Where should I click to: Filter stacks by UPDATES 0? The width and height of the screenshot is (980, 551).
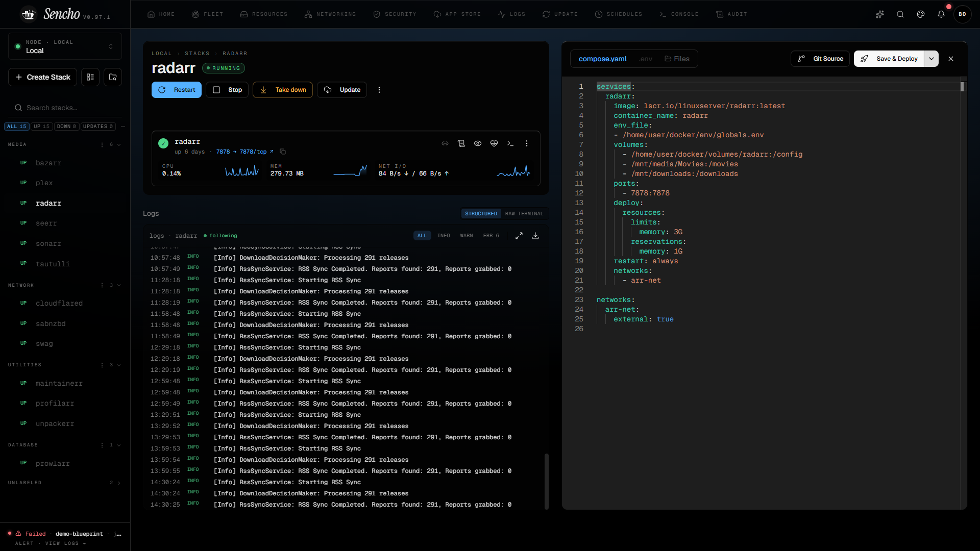[98, 127]
